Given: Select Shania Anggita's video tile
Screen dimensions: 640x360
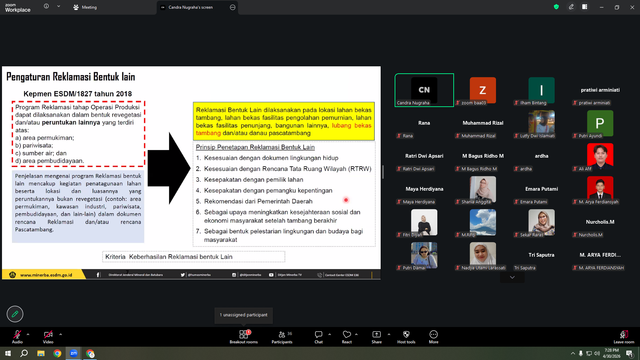Looking at the screenshot, I should click(x=483, y=189).
